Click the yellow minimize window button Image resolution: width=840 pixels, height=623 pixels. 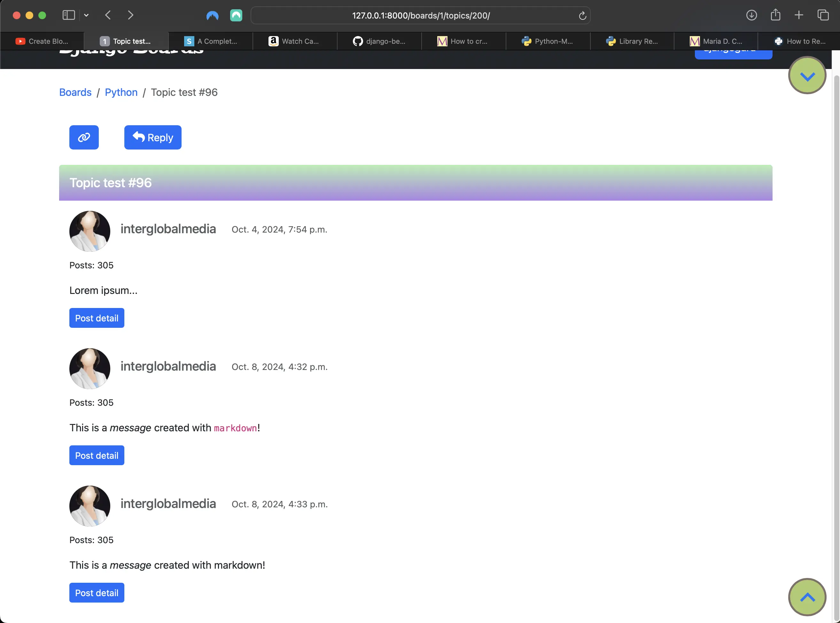[x=29, y=15]
